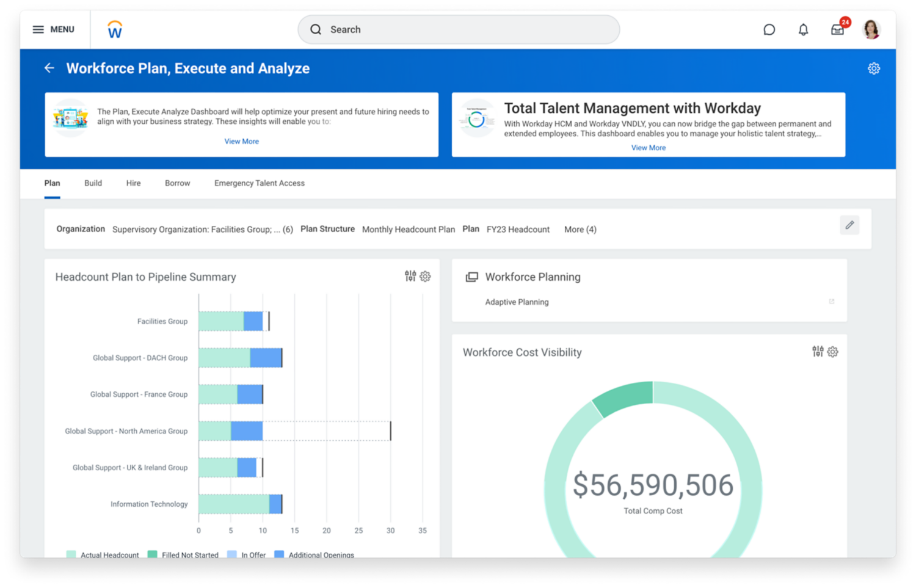This screenshot has height=588, width=916.
Task: Click the Workday logo
Action: [x=115, y=29]
